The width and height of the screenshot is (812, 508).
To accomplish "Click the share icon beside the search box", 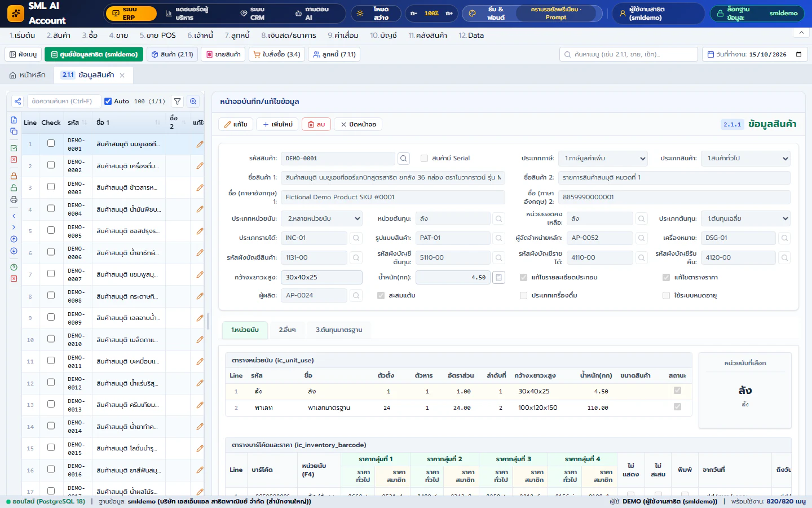I will pyautogui.click(x=17, y=102).
